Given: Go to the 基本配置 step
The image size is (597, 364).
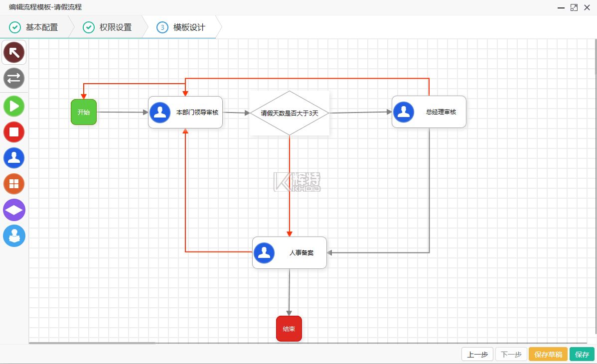Looking at the screenshot, I should [34, 27].
